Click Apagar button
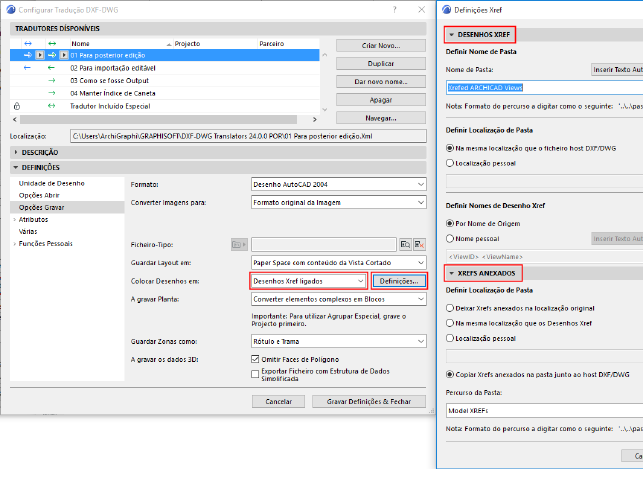The width and height of the screenshot is (643, 487). pos(381,100)
